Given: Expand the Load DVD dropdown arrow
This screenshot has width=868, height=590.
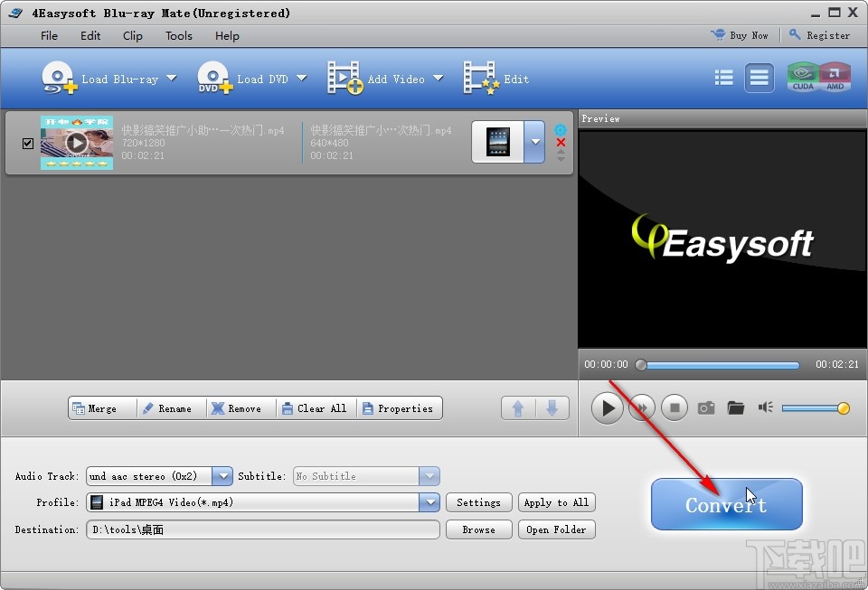Looking at the screenshot, I should tap(302, 79).
